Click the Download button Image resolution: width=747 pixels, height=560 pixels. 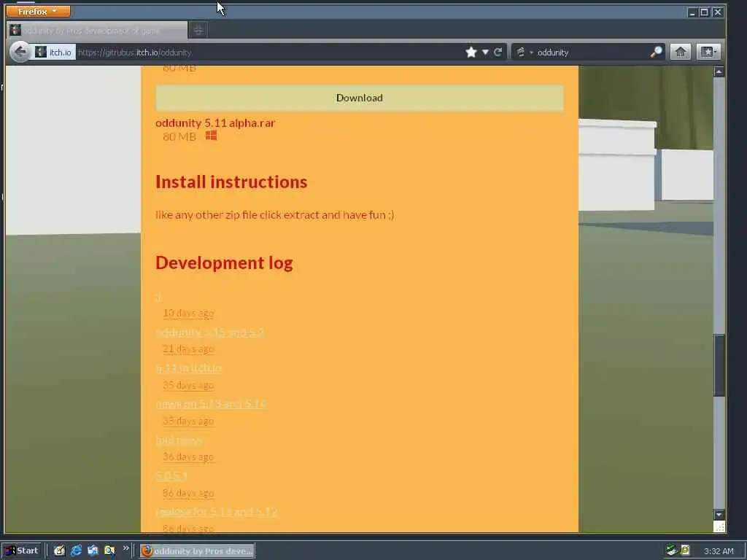coord(359,98)
